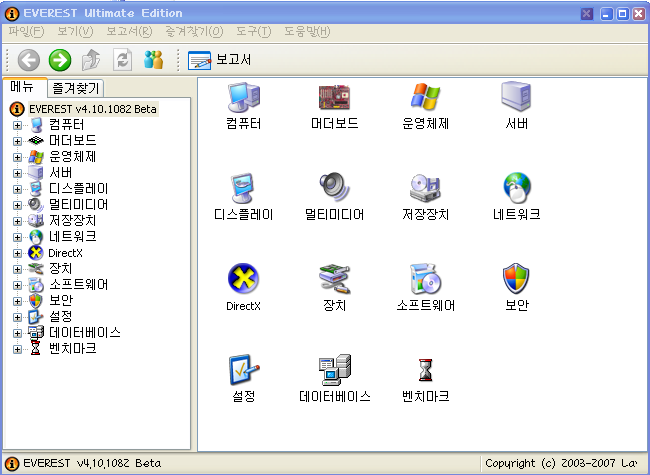Screen dimensions: 650x475
Task: Open the 네트워크 globe icon in the main pane
Action: [517, 187]
